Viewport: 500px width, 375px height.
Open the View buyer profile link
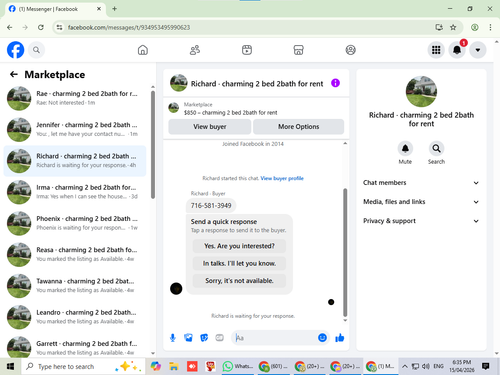click(282, 178)
